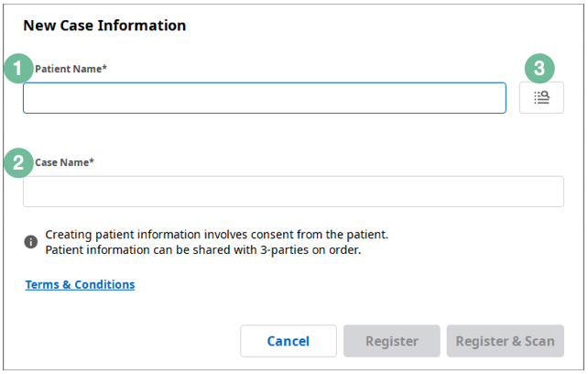Select the green number 3 marker
Screen dimensions: 588x374
point(539,69)
